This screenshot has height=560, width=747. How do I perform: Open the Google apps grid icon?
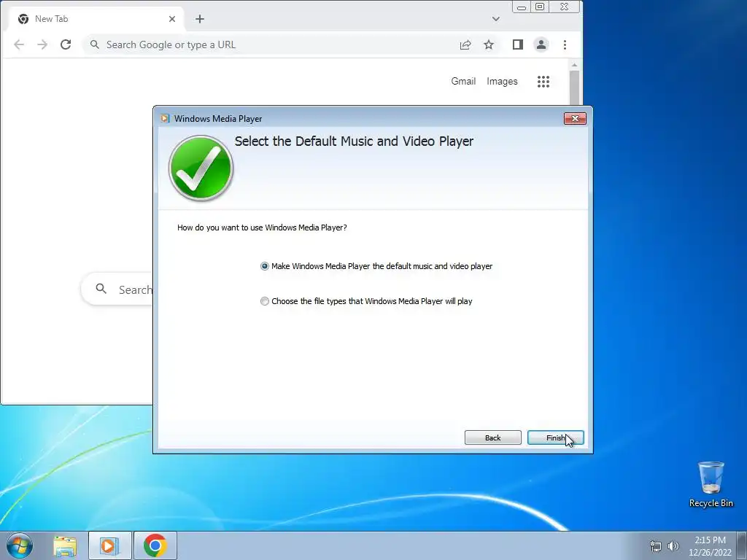543,82
